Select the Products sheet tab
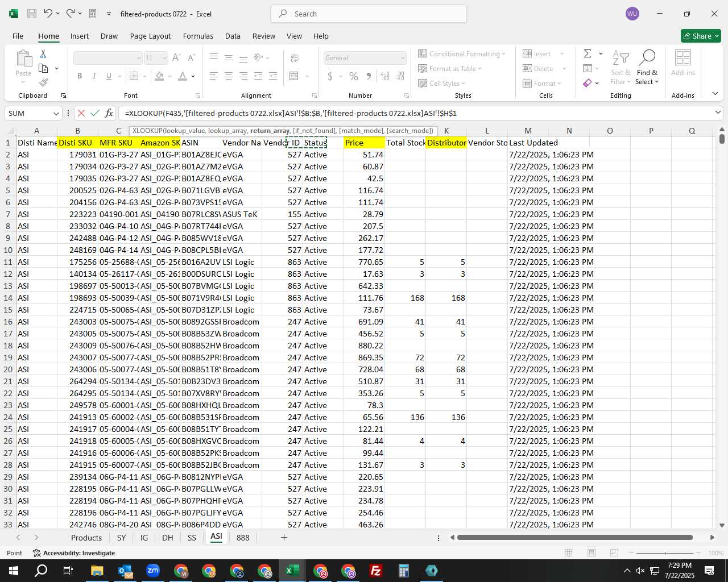 pyautogui.click(x=86, y=537)
